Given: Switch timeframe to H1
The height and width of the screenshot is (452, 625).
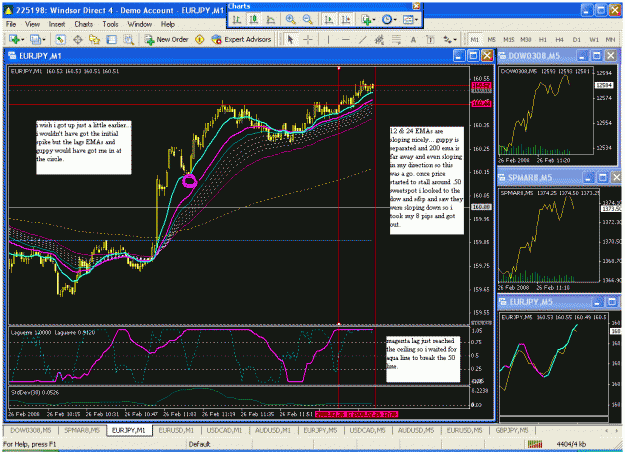Looking at the screenshot, I should (542, 39).
